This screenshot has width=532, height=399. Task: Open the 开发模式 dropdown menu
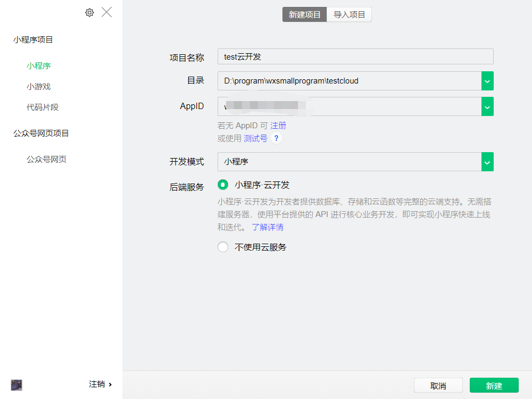[487, 162]
